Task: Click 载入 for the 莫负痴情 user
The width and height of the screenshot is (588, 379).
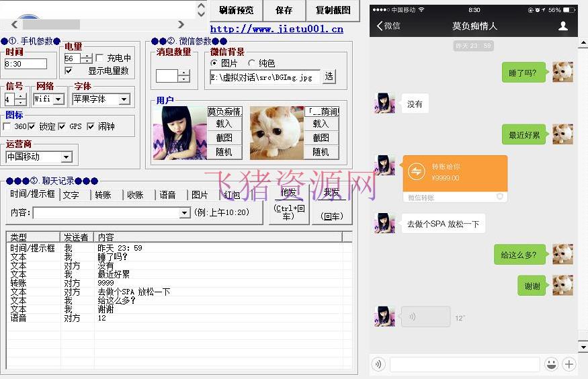Action: coord(224,124)
